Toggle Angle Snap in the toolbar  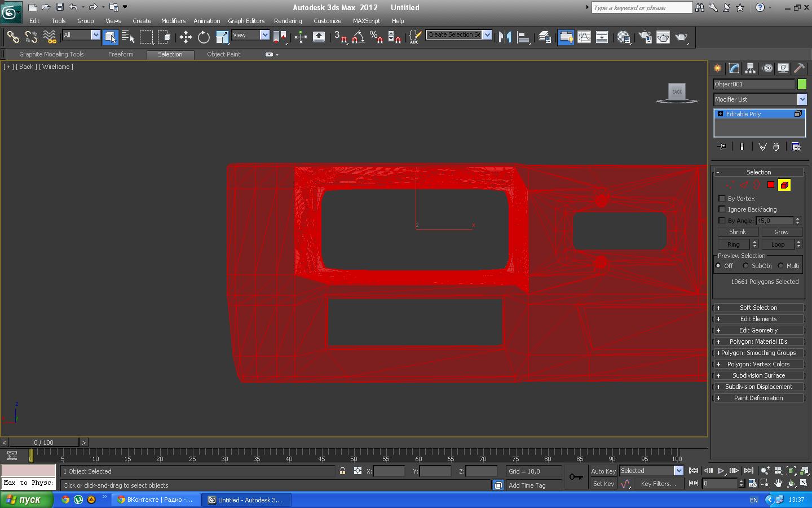point(358,37)
